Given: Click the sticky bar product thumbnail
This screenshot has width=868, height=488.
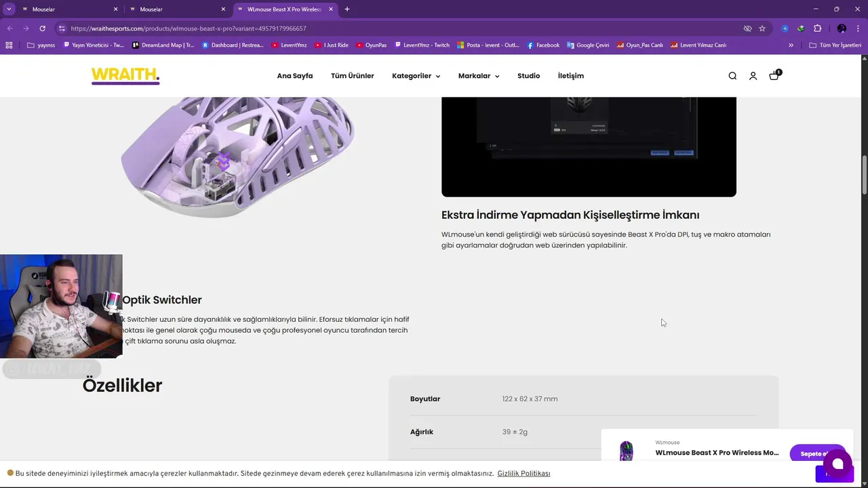Looking at the screenshot, I should point(626,451).
